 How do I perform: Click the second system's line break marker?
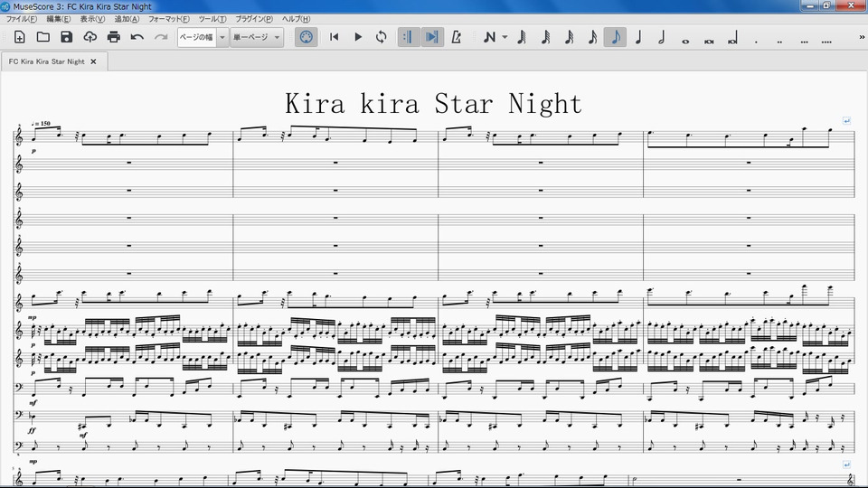[x=846, y=465]
